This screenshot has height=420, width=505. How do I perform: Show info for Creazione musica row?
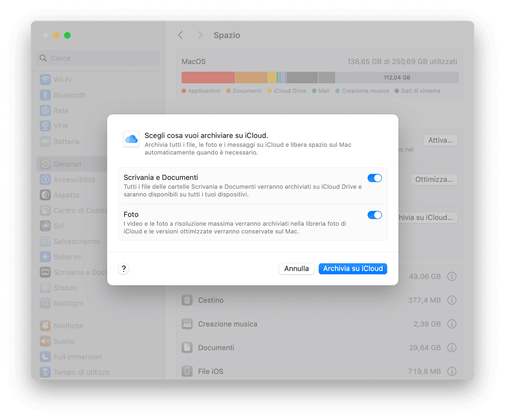pyautogui.click(x=452, y=324)
